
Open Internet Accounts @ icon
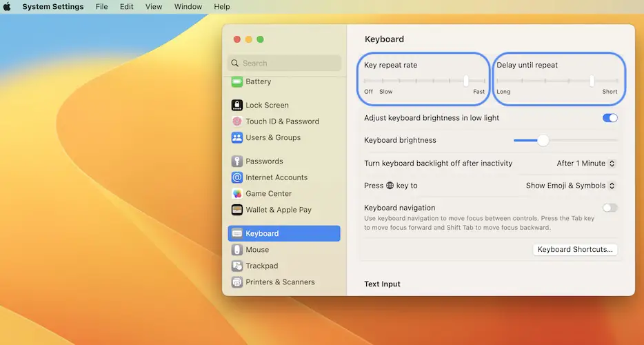point(237,177)
